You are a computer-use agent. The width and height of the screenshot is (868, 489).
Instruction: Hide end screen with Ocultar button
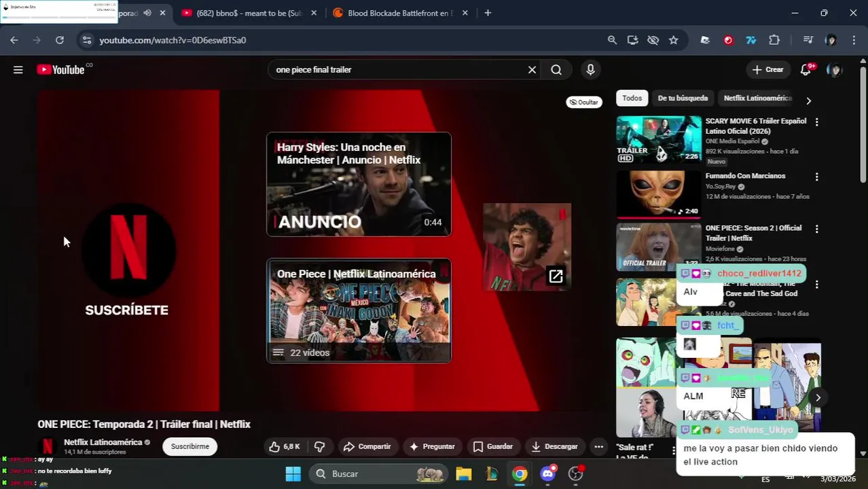tap(584, 102)
